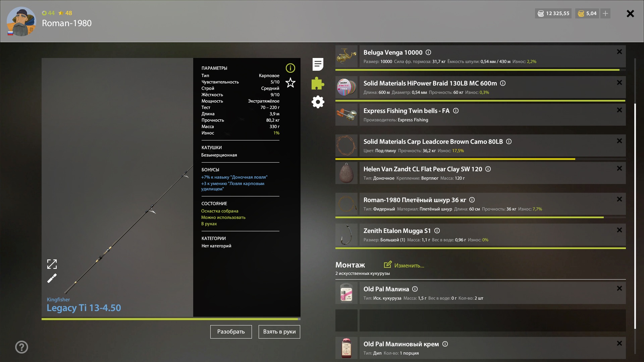
Task: Show info for Плетёный шнур 36 кг
Action: point(472,200)
